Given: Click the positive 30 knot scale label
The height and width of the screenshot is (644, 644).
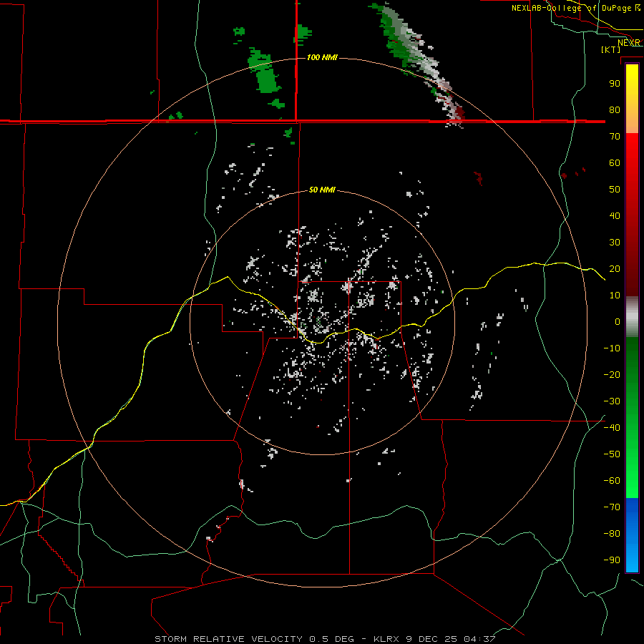Looking at the screenshot, I should point(615,243).
